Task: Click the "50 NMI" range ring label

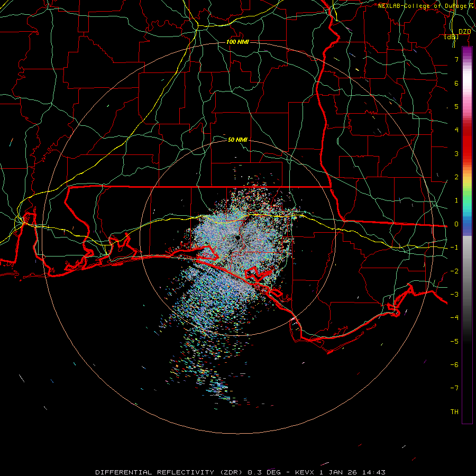Action: (x=237, y=140)
